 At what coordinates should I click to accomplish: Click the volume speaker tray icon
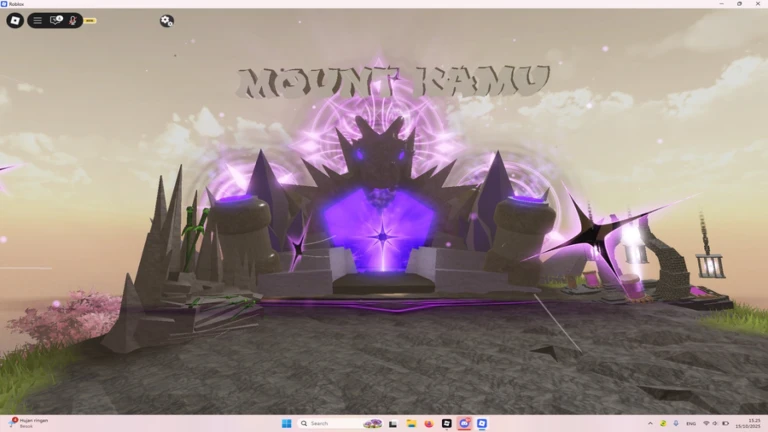[x=715, y=423]
